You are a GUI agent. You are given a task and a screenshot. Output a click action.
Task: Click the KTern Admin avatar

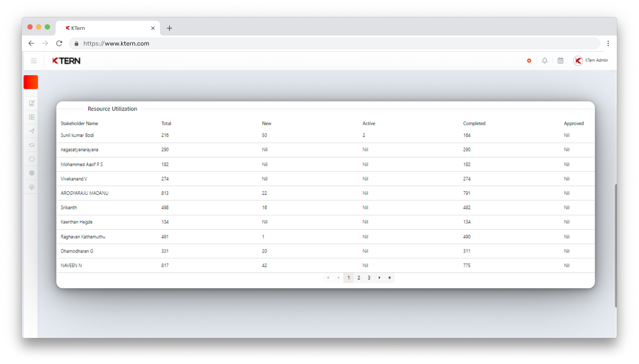pyautogui.click(x=578, y=61)
